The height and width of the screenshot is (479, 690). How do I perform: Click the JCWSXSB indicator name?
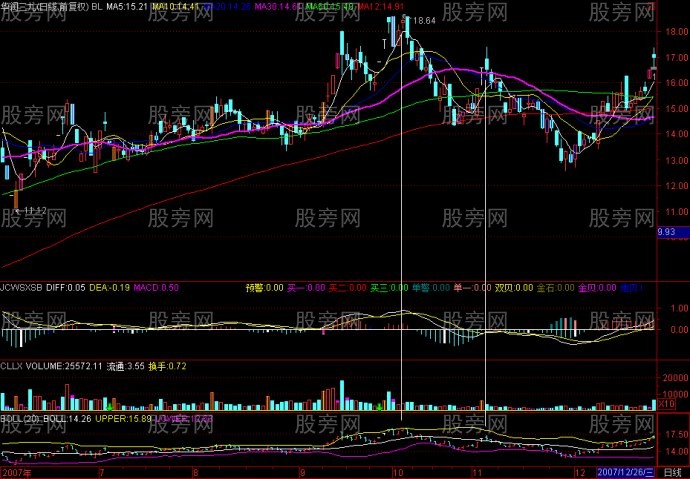(x=22, y=288)
